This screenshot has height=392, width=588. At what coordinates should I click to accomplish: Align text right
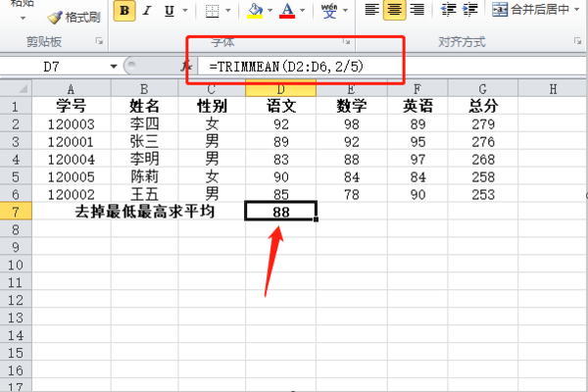(416, 10)
